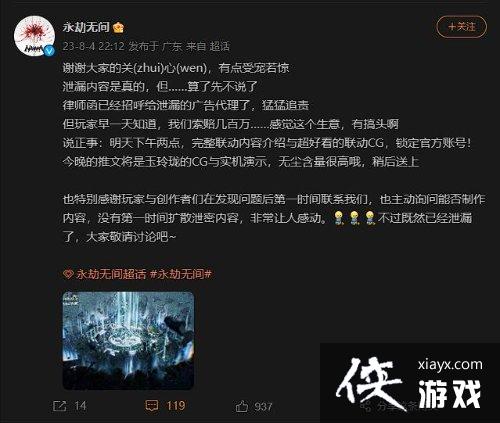Click the diamond super-topic icon
Screen dimensions: 500x423
click(x=68, y=274)
